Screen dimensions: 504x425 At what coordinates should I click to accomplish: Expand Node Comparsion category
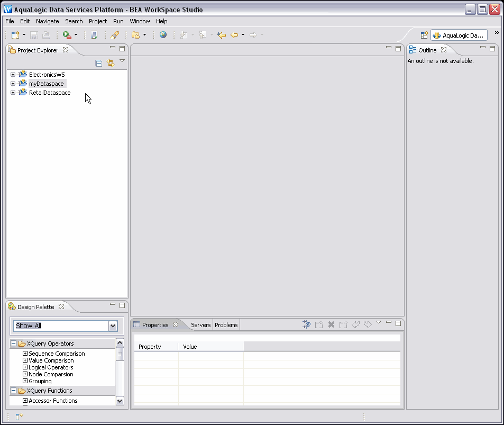point(25,374)
